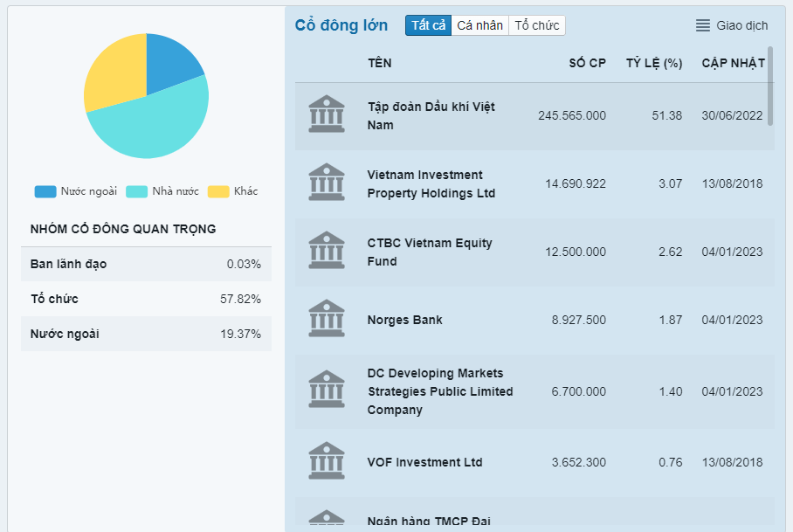Image resolution: width=793 pixels, height=532 pixels.
Task: Click the 0.76 percentage value
Action: point(671,462)
